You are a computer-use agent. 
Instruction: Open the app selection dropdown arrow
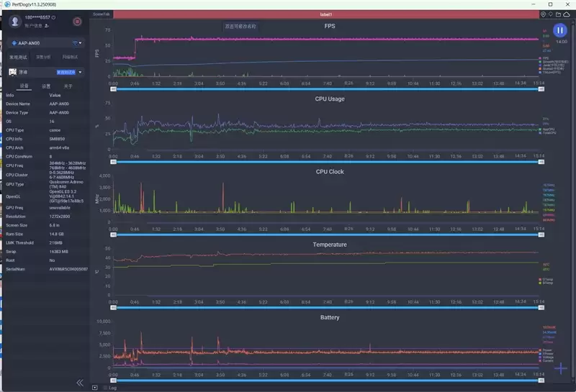pos(81,72)
